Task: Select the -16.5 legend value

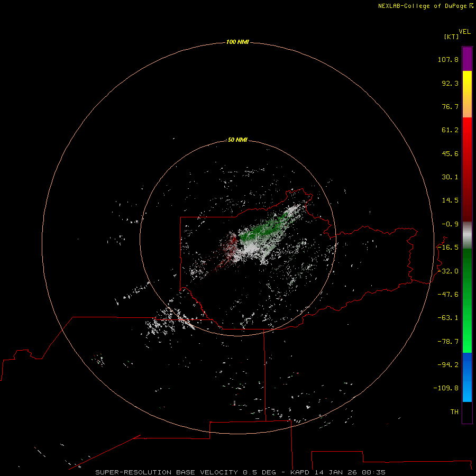Action: coord(448,248)
